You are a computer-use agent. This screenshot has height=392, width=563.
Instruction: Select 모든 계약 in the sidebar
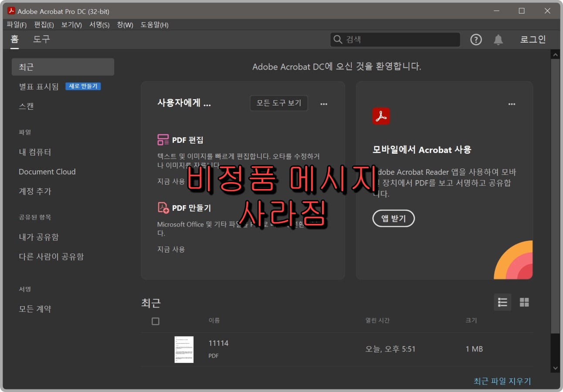tap(35, 309)
